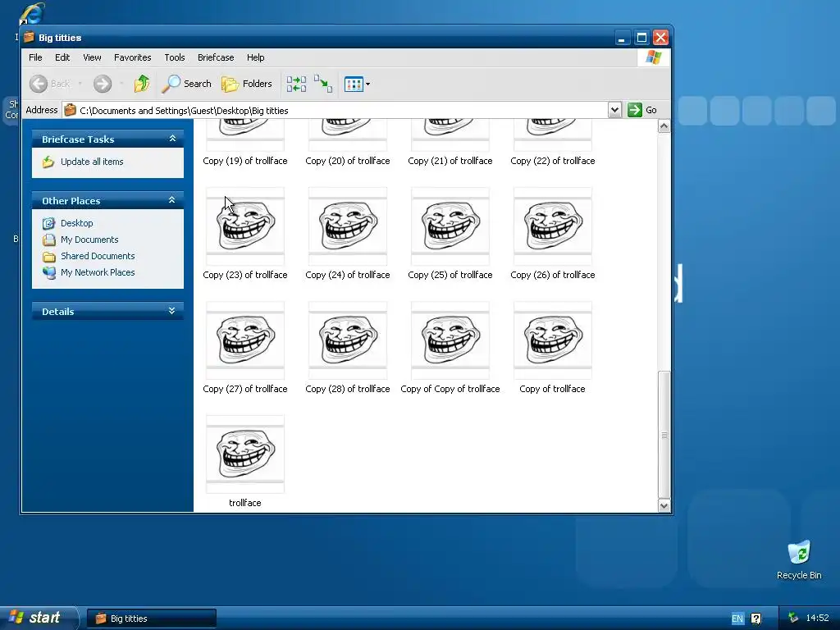The width and height of the screenshot is (840, 630).
Task: Expand the address bar dropdown
Action: click(x=614, y=110)
